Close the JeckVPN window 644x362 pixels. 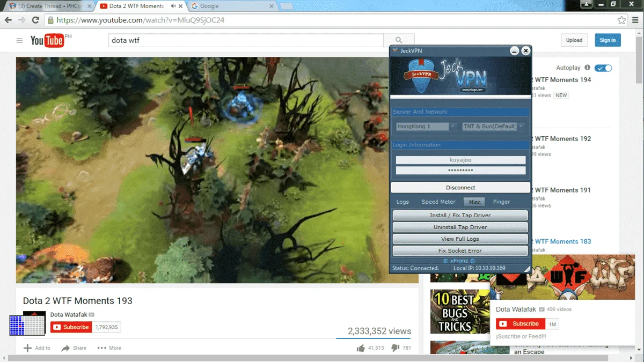click(x=526, y=50)
